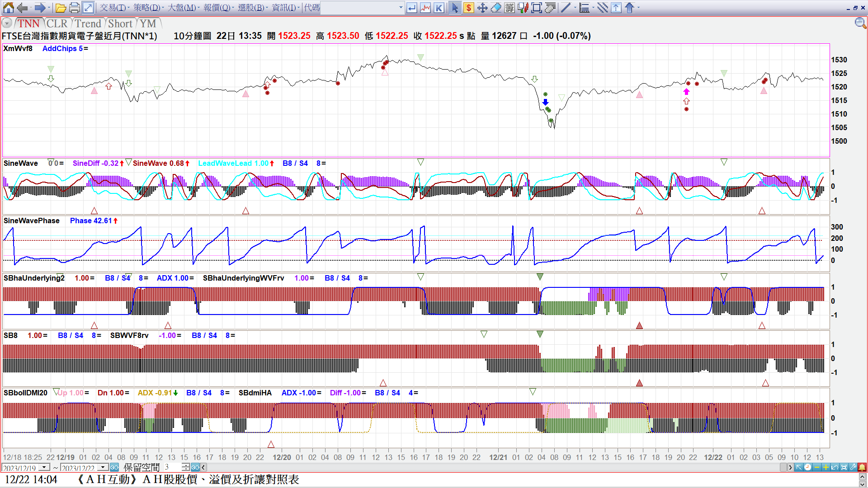Open the end date 2023/12/22 dropdown
Screen dimensions: 868x488
(103, 467)
